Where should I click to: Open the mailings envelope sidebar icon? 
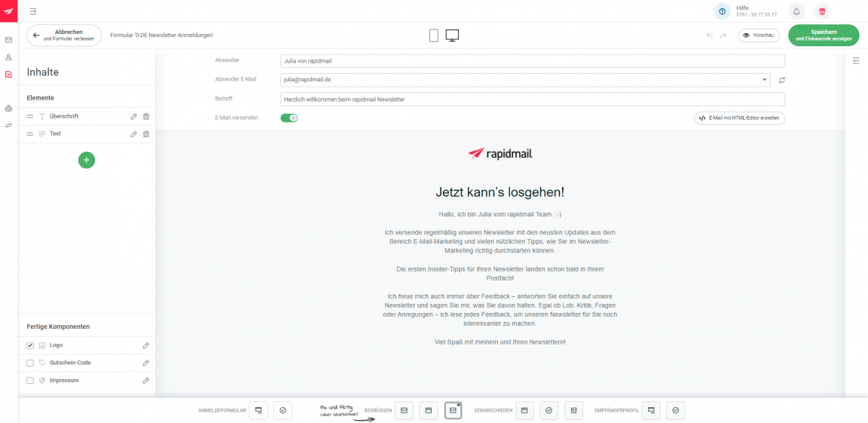8,40
